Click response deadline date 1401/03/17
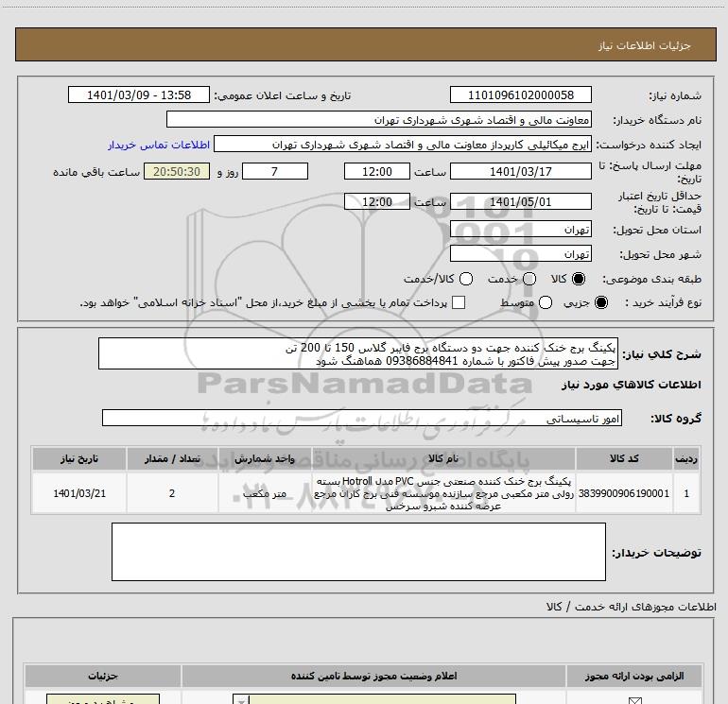This screenshot has height=704, width=728. (520, 171)
